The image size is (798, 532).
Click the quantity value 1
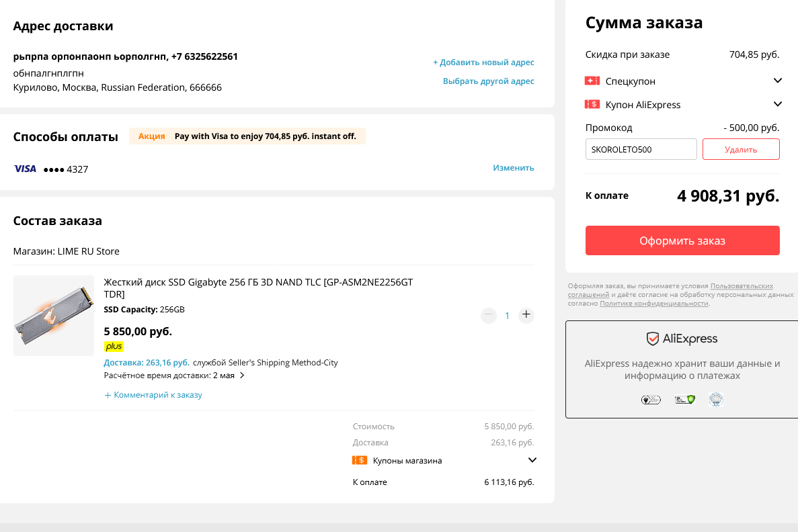pyautogui.click(x=507, y=316)
